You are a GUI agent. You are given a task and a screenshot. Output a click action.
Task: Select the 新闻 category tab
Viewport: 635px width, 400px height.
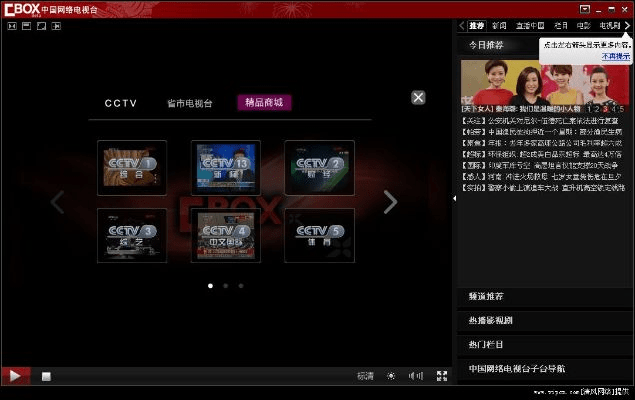pos(499,26)
